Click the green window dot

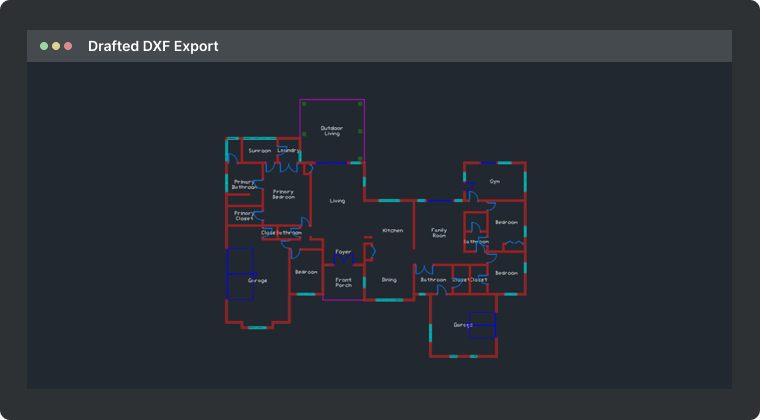point(44,46)
